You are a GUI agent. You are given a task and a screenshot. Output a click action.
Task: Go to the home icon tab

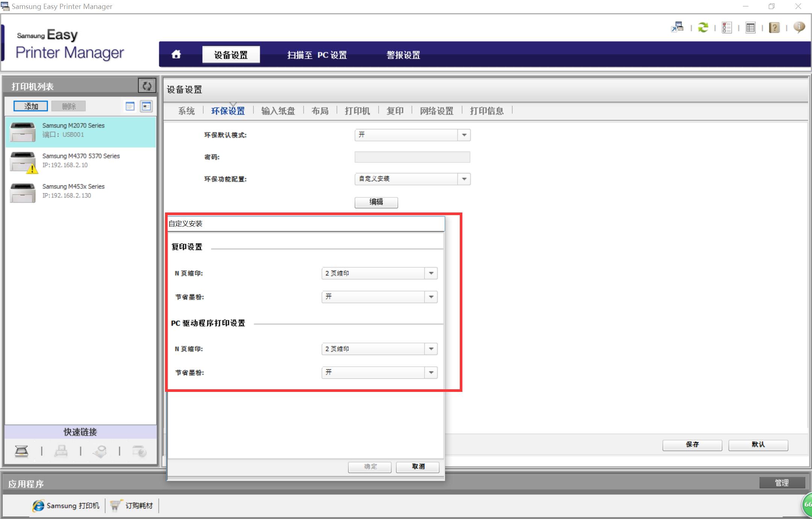pyautogui.click(x=176, y=55)
